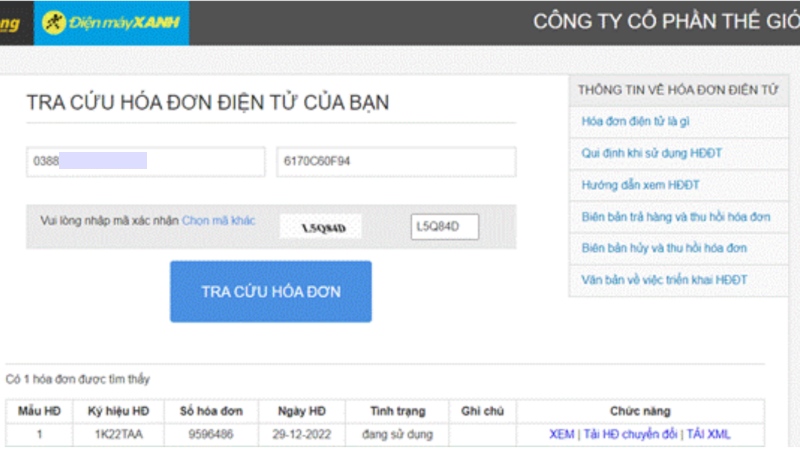Click the Ký hiệu HĐ value 1K22TAA
Viewport: 800px width, 450px height.
click(x=118, y=434)
